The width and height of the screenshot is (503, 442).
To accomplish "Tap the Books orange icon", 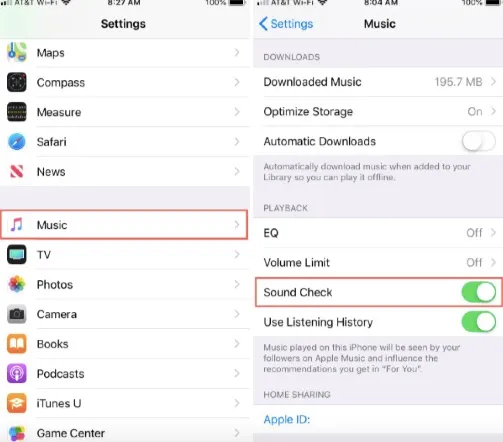I will [16, 344].
